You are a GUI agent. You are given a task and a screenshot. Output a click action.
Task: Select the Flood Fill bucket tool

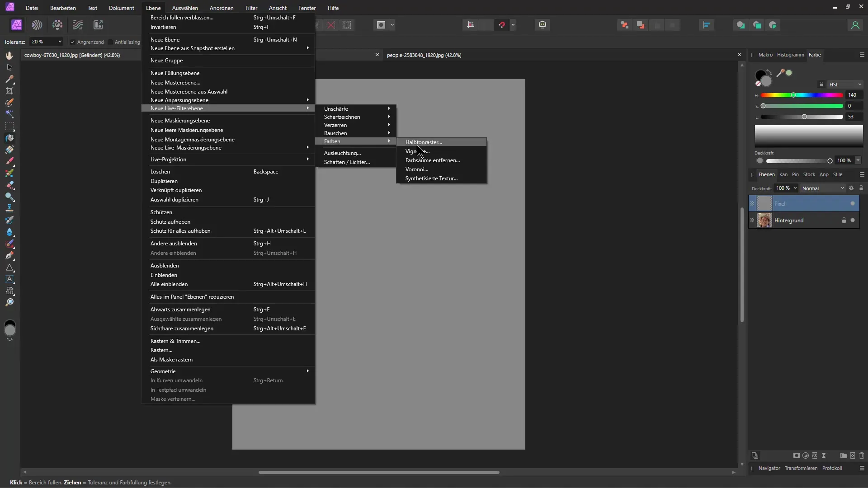[x=9, y=138]
